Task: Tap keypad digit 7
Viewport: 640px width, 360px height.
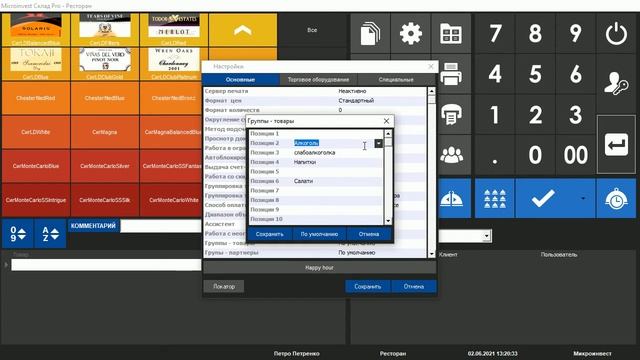Action: click(495, 33)
